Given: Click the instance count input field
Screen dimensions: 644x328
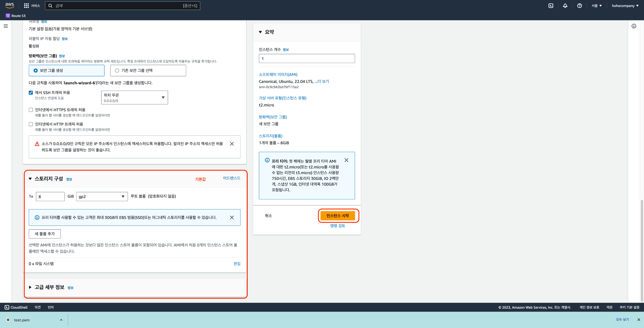Looking at the screenshot, I should pos(307,59).
